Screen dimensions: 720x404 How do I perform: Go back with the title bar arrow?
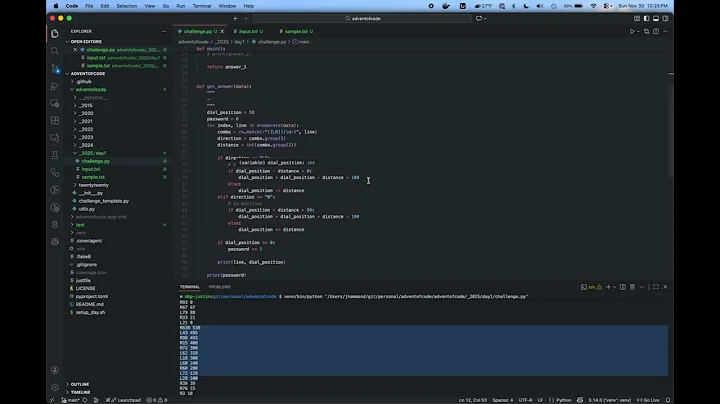pos(236,18)
